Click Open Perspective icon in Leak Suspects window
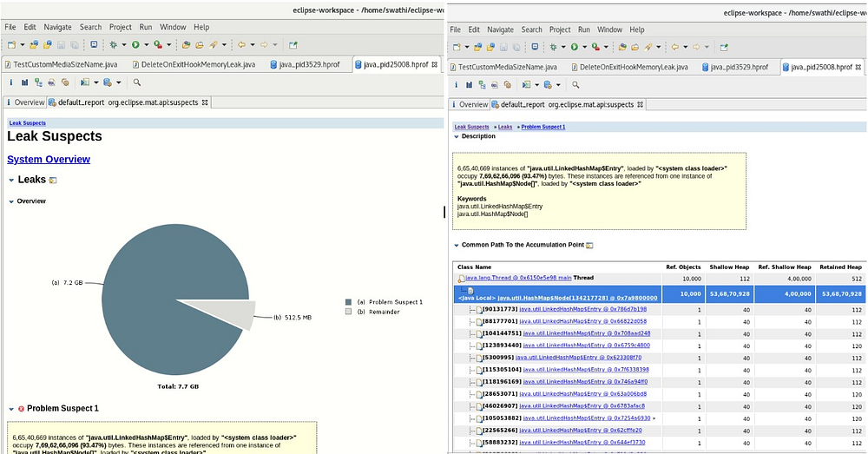Image resolution: width=868 pixels, height=454 pixels. tap(293, 45)
